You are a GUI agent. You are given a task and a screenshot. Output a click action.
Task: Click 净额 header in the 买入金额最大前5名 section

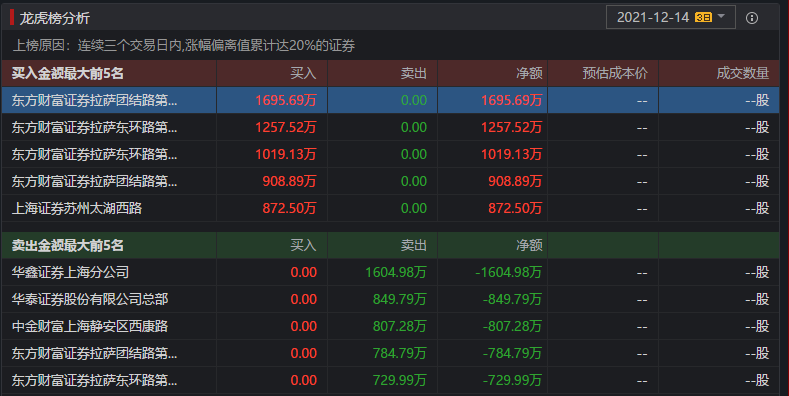[529, 73]
